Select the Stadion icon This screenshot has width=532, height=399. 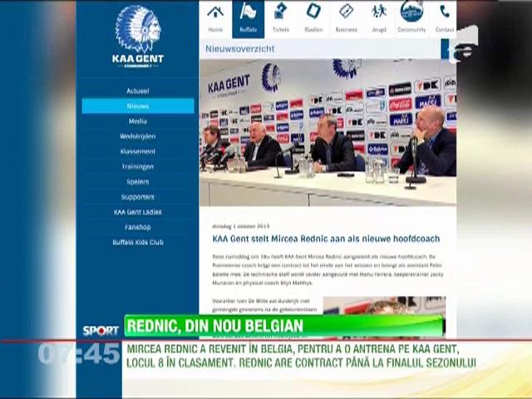tap(313, 11)
